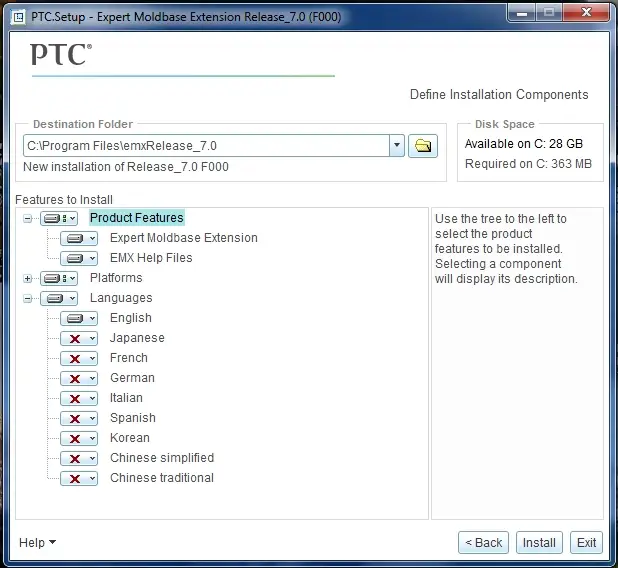Select the Platforms tree label
Screen dimensions: 618x568
pos(116,278)
